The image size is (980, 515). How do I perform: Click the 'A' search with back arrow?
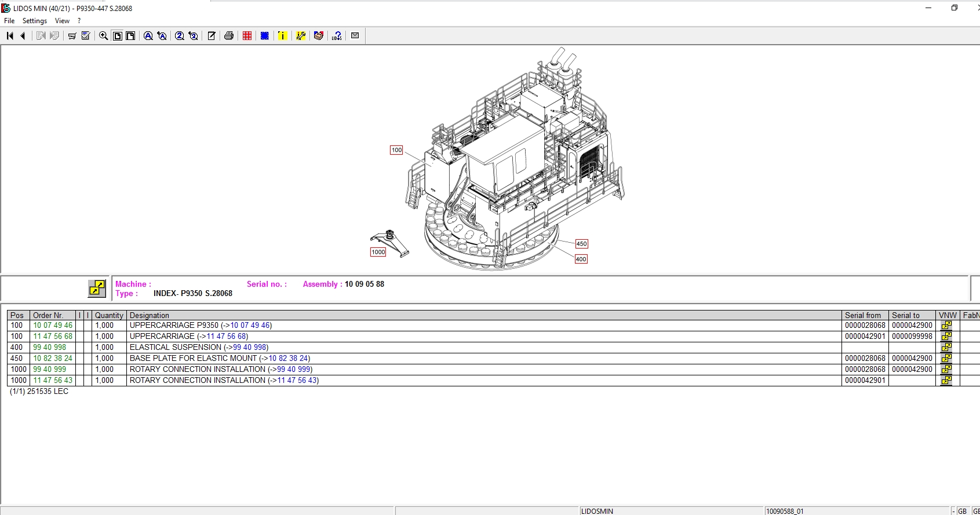tap(162, 36)
